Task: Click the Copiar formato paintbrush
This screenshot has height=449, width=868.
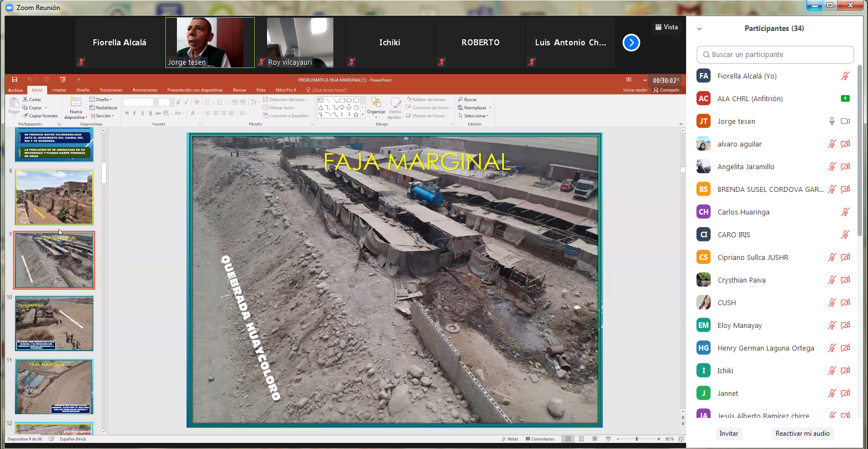Action: [x=25, y=116]
